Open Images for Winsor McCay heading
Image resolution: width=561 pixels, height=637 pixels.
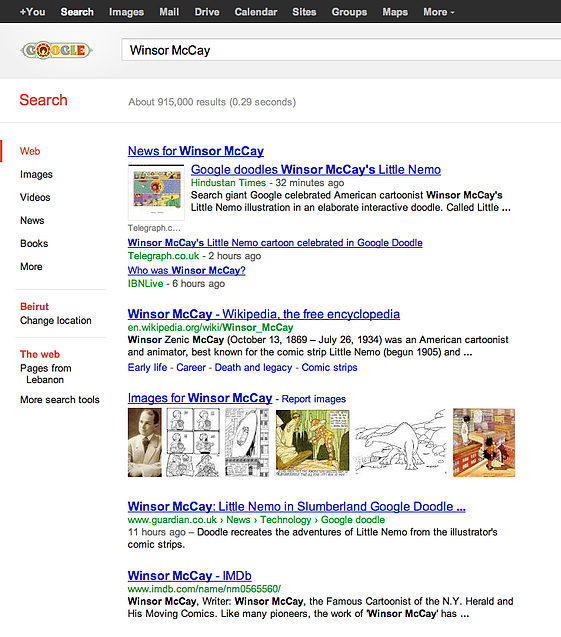point(200,398)
